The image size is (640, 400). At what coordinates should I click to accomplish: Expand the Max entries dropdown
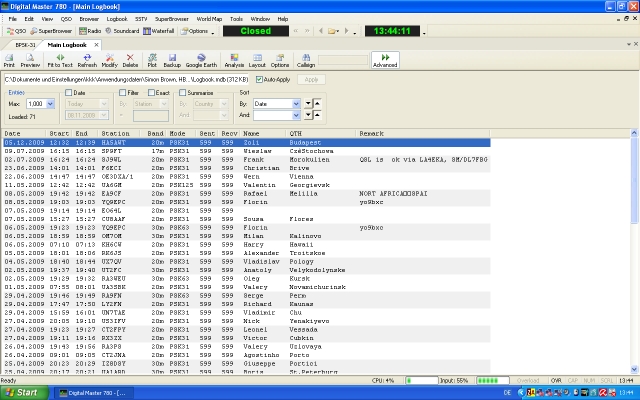pyautogui.click(x=49, y=103)
